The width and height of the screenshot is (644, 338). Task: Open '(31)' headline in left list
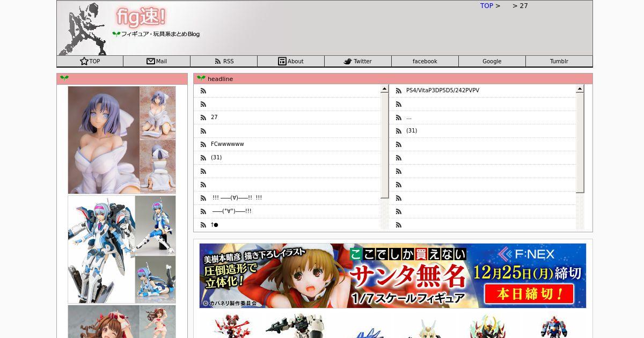point(216,158)
